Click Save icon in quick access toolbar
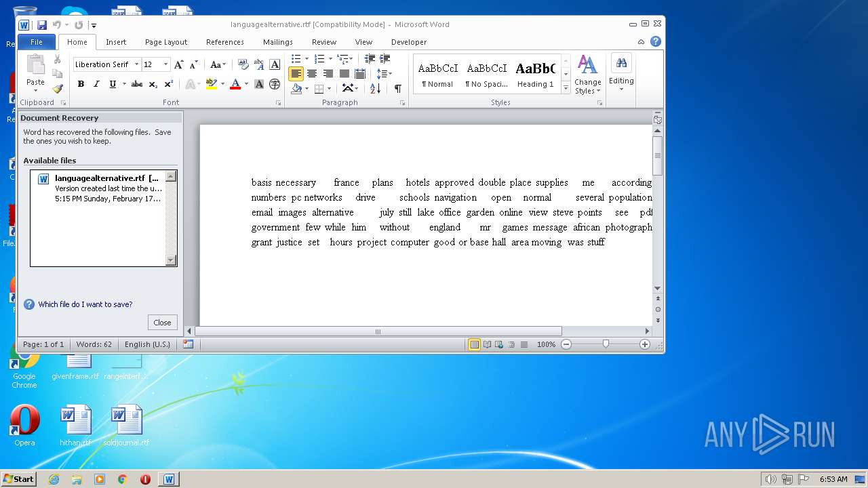 [42, 25]
